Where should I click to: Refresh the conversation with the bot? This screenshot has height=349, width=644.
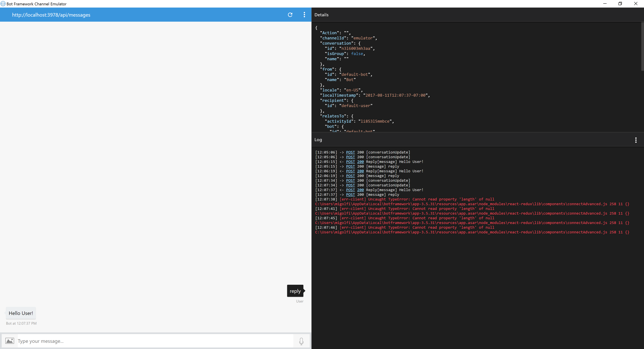(x=290, y=15)
